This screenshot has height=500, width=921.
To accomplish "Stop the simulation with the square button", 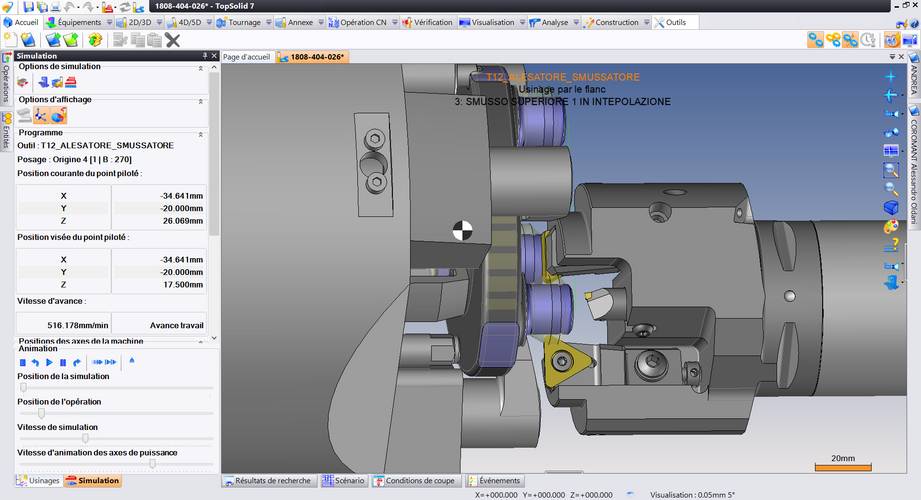I will click(x=23, y=362).
